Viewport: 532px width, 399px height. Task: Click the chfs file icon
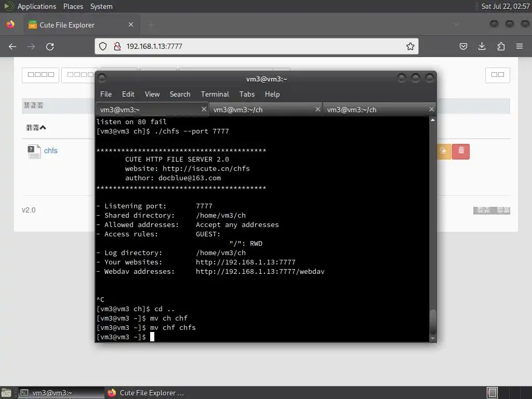(x=34, y=151)
